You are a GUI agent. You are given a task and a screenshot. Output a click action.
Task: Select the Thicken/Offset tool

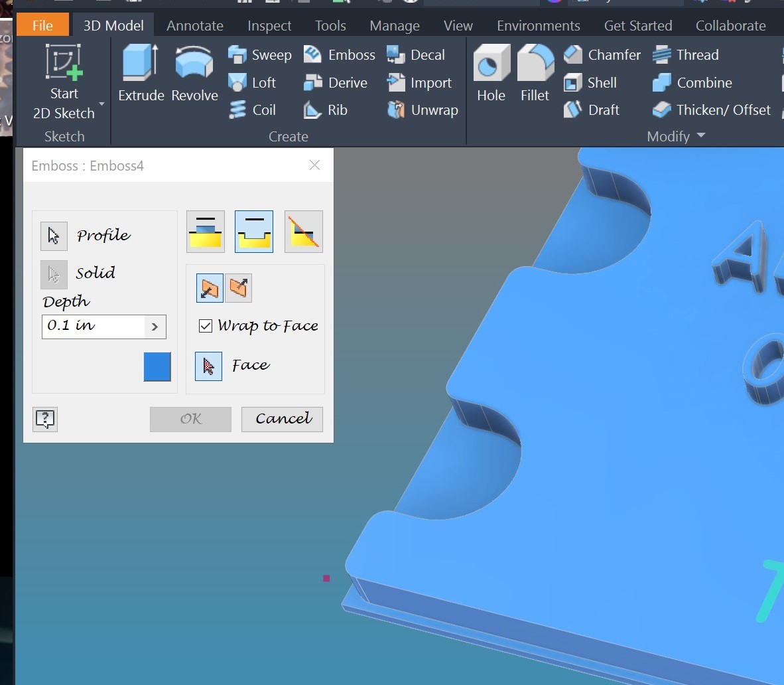point(712,110)
